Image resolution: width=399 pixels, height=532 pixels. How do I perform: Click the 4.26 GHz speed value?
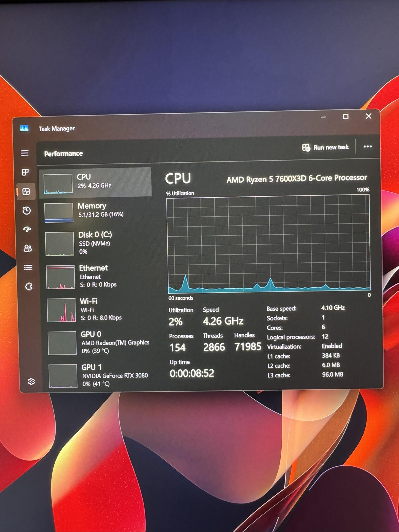pyautogui.click(x=223, y=321)
